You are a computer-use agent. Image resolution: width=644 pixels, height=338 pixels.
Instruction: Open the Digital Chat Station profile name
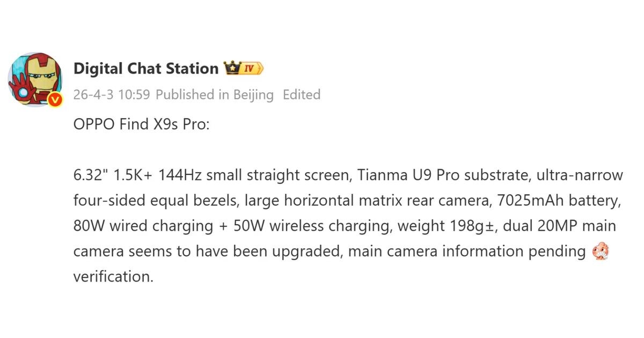click(x=146, y=69)
